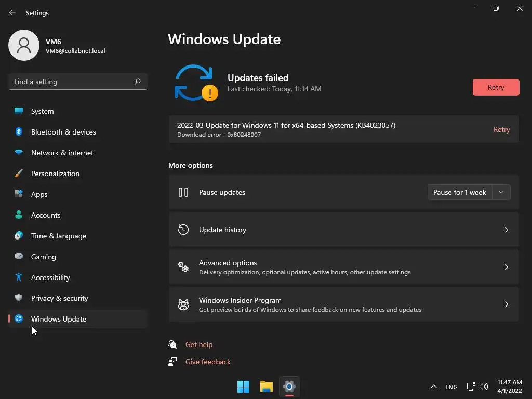The width and height of the screenshot is (532, 399).
Task: Click the Give feedback person icon
Action: tap(172, 362)
